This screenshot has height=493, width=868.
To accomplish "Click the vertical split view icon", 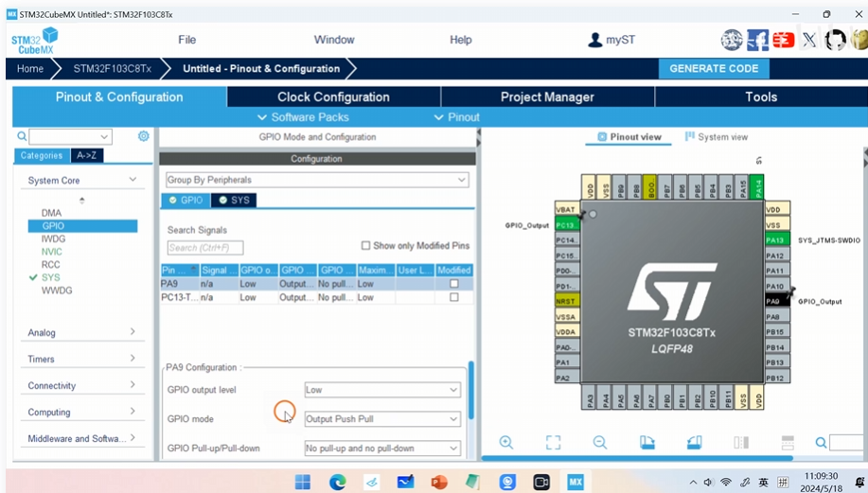I will (x=741, y=442).
